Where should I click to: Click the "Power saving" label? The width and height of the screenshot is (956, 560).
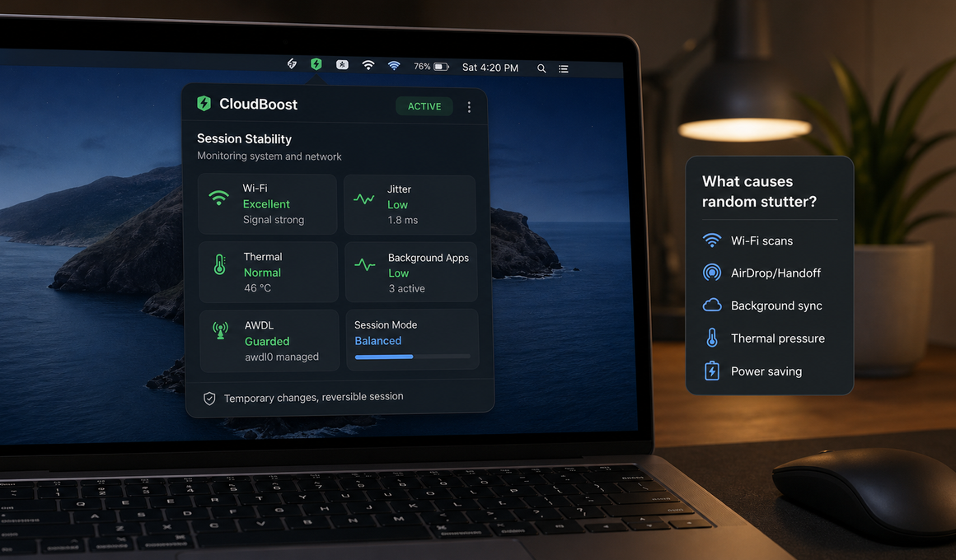pyautogui.click(x=766, y=371)
